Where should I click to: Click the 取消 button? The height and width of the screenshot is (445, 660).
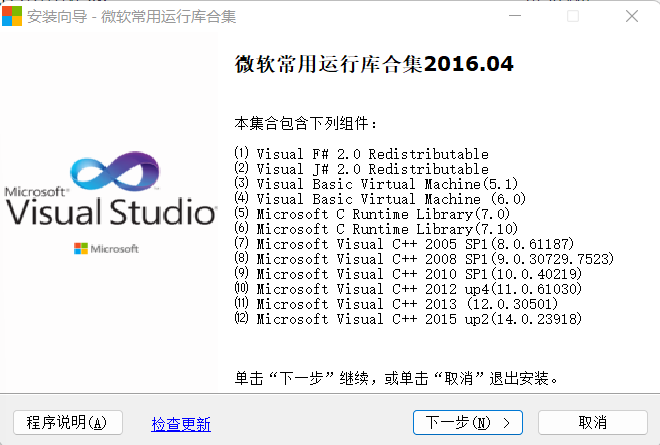pos(593,422)
